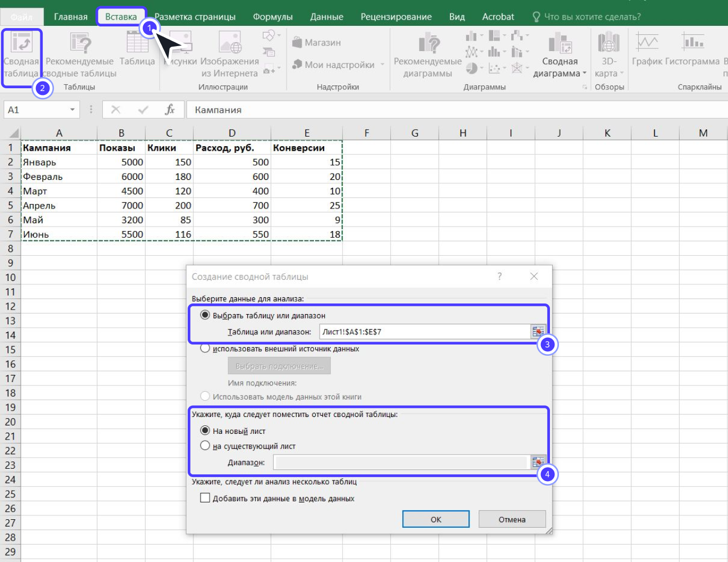Click the Таблица или диапазон input field
Viewport: 728px width, 562px height.
tap(425, 332)
